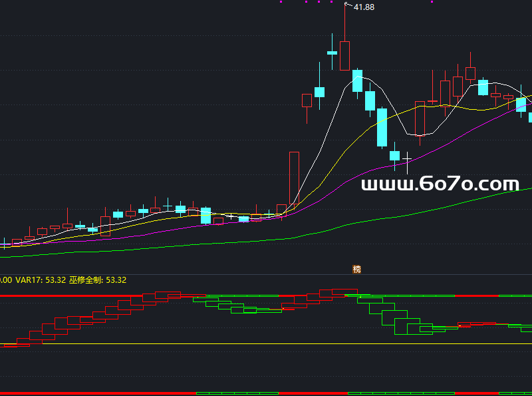The height and width of the screenshot is (396, 532).
Task: Click the largest cyan candle after the peak
Action: (382, 127)
